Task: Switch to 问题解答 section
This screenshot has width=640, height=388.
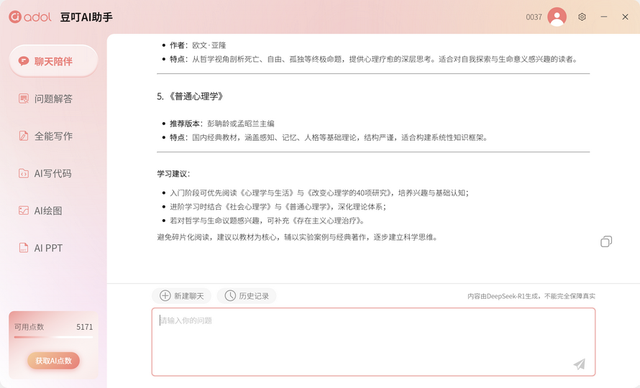Action: (x=53, y=99)
